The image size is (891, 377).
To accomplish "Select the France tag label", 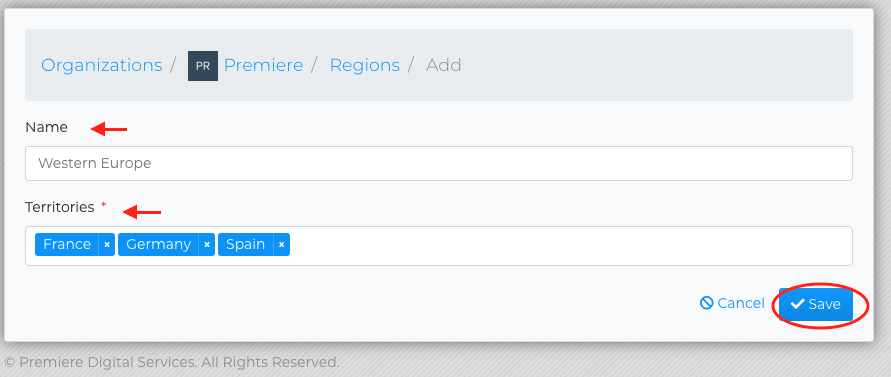I will 67,245.
